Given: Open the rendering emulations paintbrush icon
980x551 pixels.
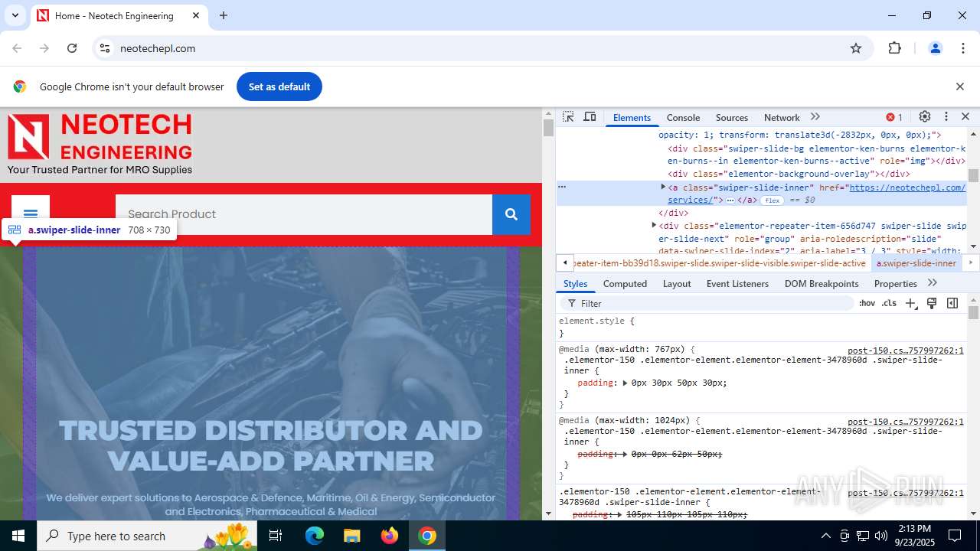Looking at the screenshot, I should pyautogui.click(x=932, y=303).
